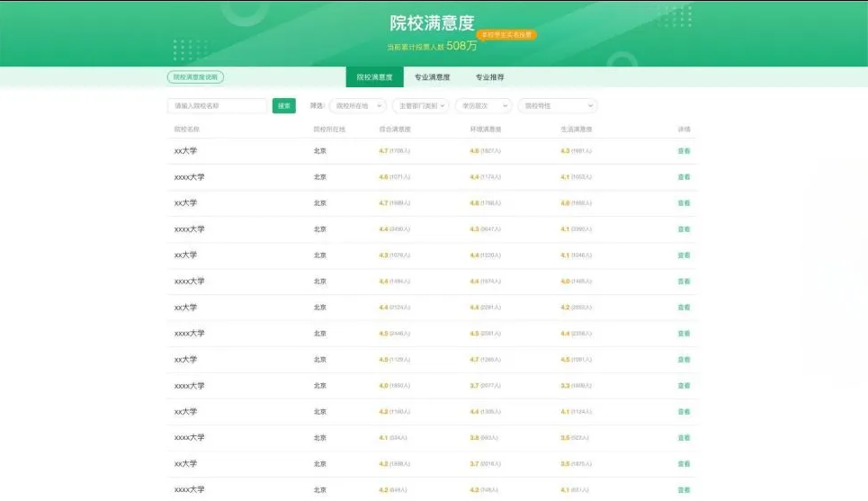Click the orange 本校学生实名投票 badge
Screen dimensions: 868x501
click(506, 34)
